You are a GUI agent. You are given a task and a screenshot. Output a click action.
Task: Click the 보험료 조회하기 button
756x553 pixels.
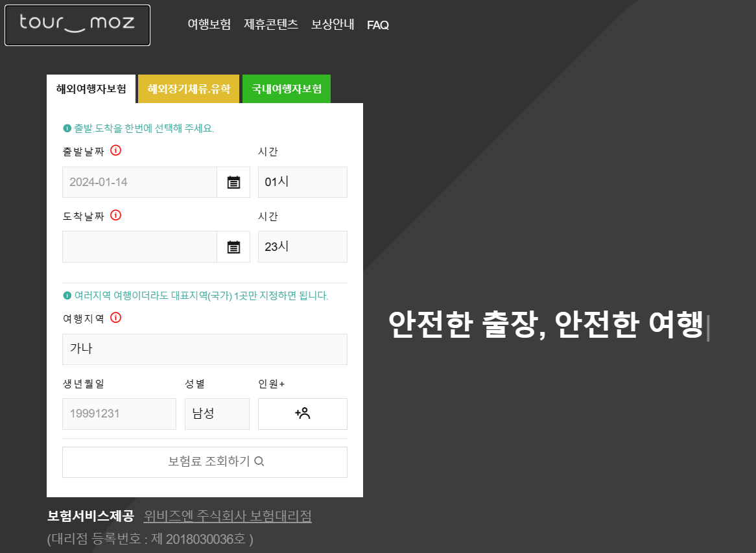coord(204,462)
